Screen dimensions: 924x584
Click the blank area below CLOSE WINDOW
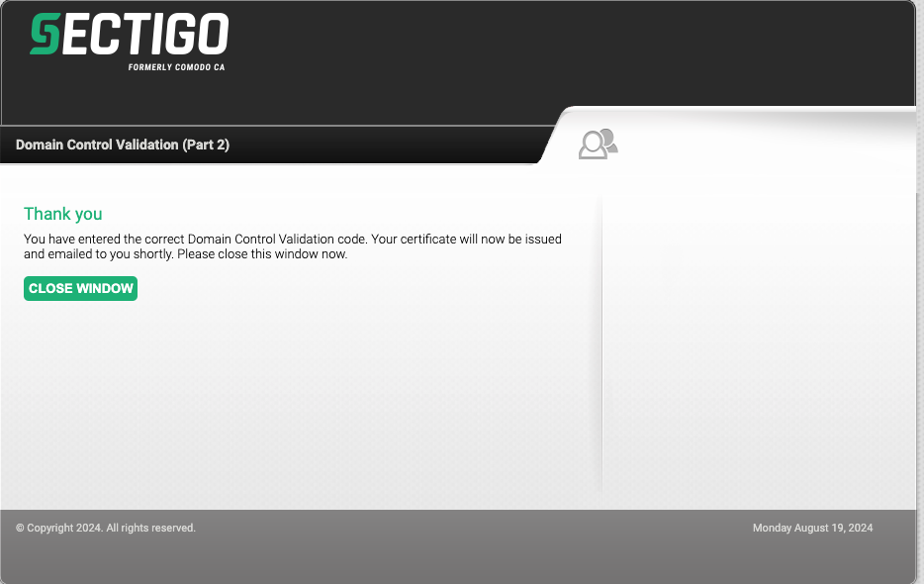[295, 401]
